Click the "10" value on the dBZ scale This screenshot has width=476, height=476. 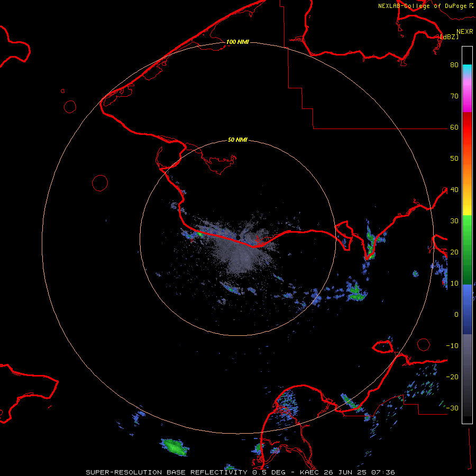(454, 283)
